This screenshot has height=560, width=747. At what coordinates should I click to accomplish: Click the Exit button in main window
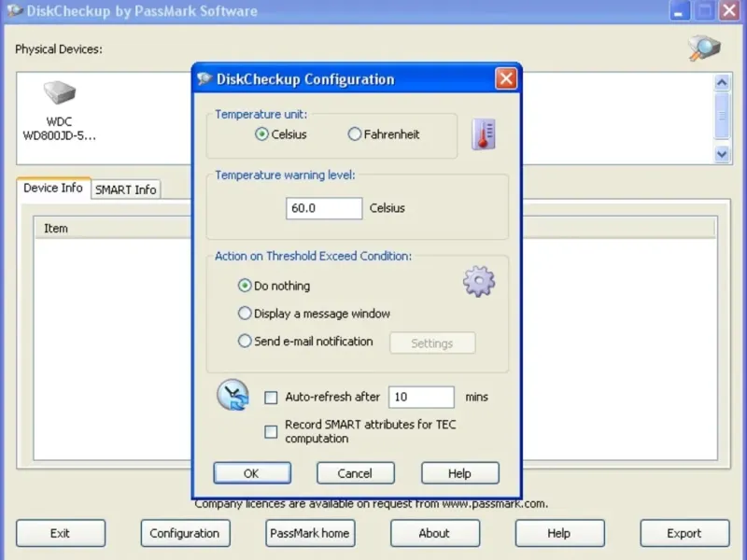tap(61, 533)
